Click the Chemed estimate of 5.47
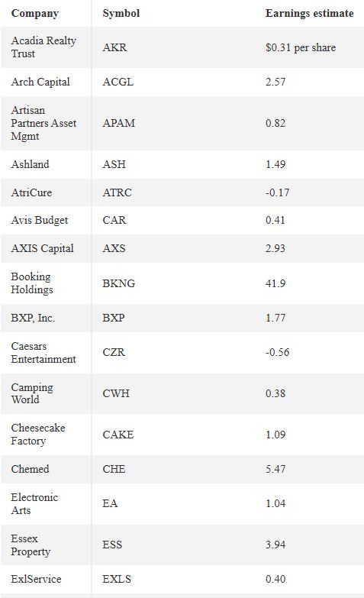The height and width of the screenshot is (598, 364). [x=275, y=469]
